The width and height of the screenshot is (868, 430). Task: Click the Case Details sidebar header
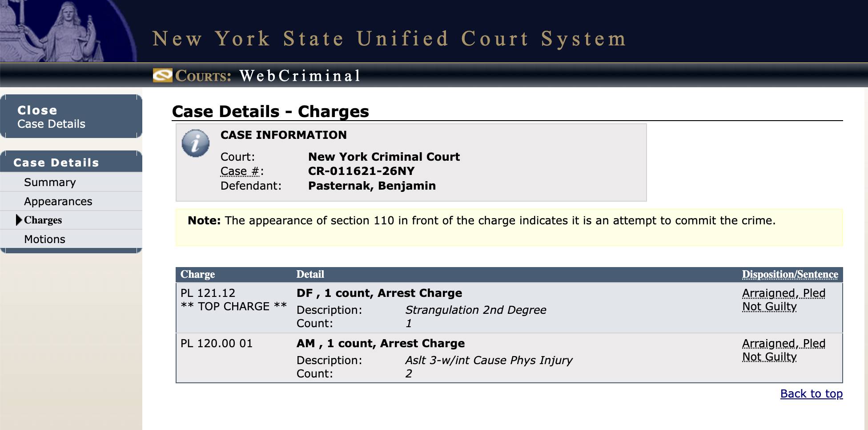coord(56,162)
